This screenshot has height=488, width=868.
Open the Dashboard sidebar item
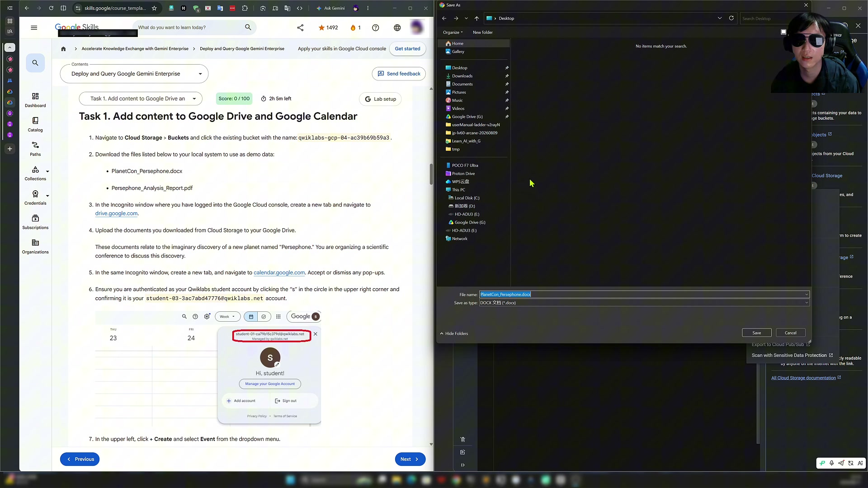pos(35,100)
